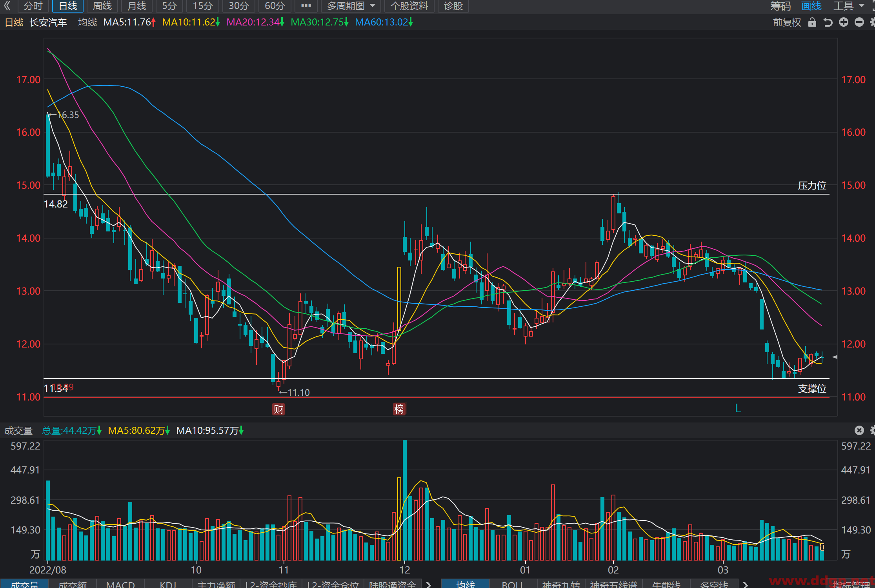This screenshot has width=875, height=588.
Task: Click the 诊股 stock diagnosis button
Action: coord(453,6)
